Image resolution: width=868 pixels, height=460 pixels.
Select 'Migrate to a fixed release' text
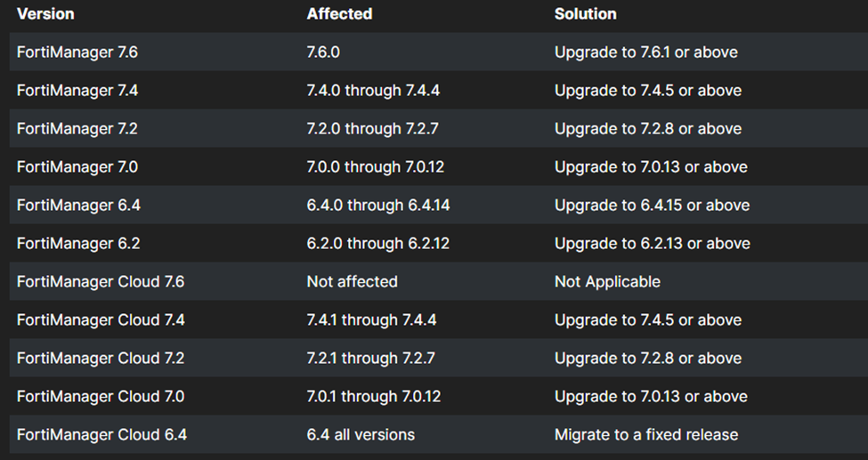pyautogui.click(x=646, y=434)
